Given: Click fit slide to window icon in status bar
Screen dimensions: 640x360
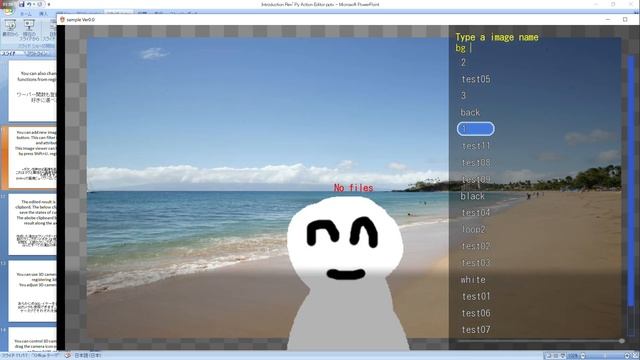Looking at the screenshot, I should (635, 356).
